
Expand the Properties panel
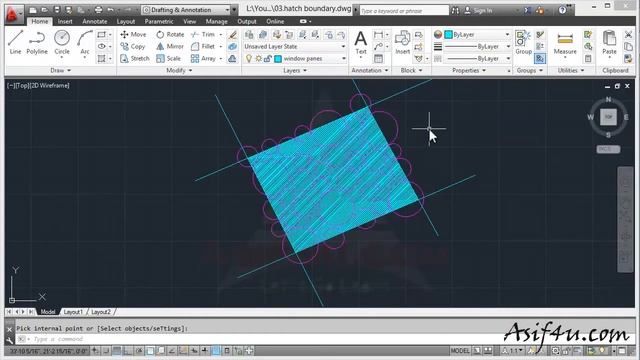pos(469,71)
